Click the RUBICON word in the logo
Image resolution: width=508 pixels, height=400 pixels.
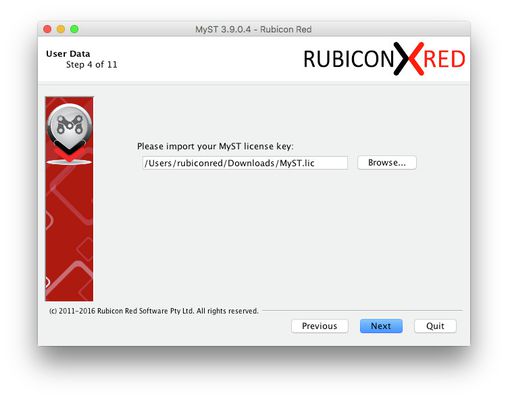pos(349,59)
